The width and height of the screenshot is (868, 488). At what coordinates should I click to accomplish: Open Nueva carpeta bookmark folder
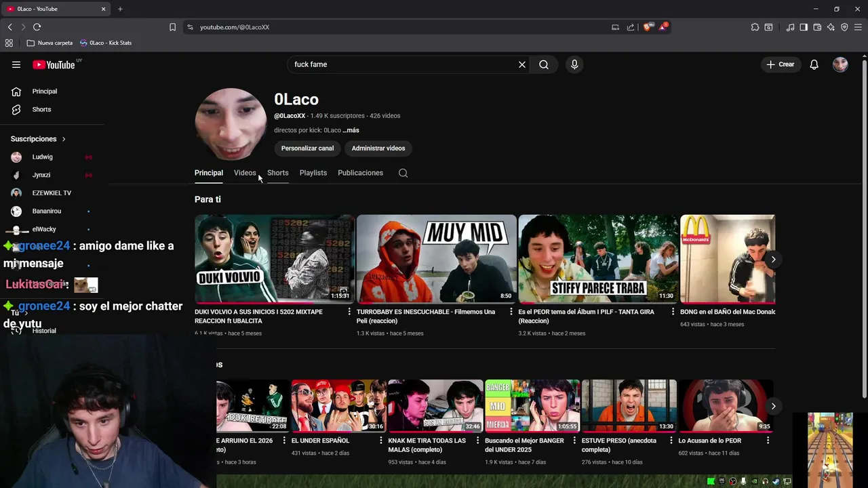[50, 43]
